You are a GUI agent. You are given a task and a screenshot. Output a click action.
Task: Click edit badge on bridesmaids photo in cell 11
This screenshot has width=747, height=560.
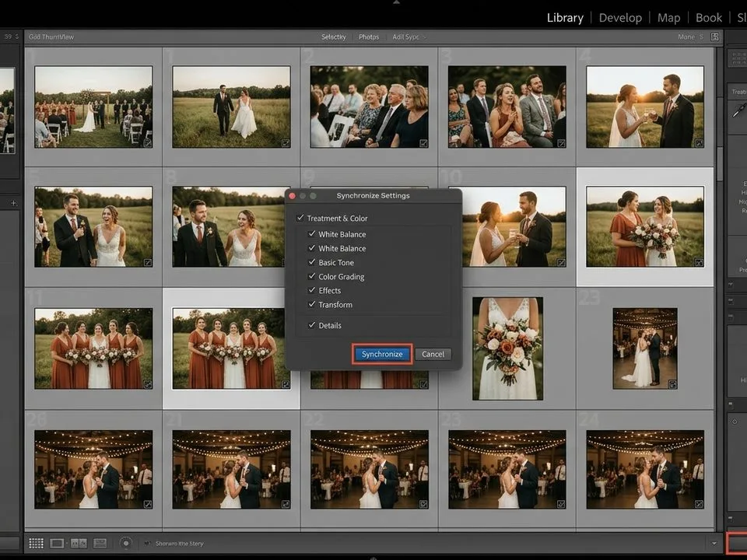148,383
